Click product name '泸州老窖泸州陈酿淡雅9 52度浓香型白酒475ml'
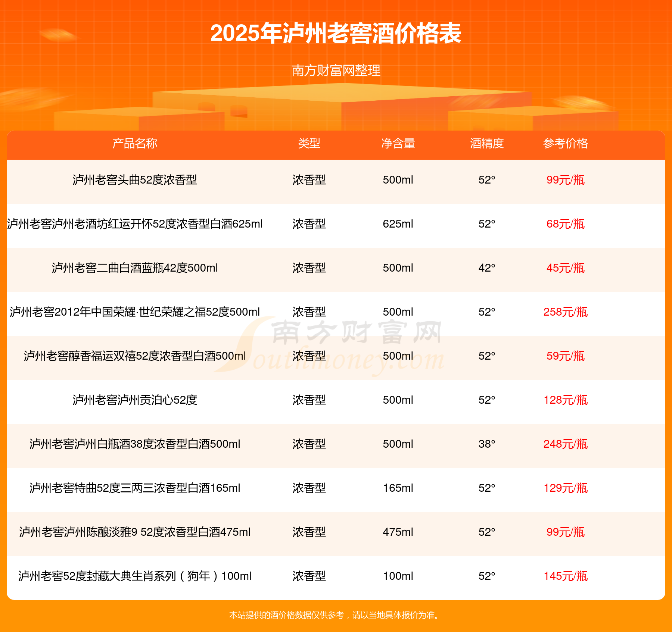The image size is (672, 632). [x=135, y=532]
